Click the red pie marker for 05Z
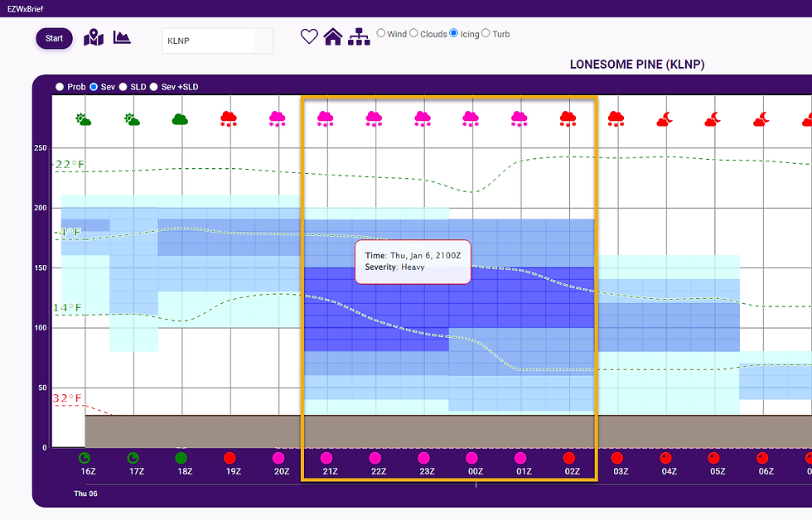Image resolution: width=812 pixels, height=520 pixels. point(713,458)
